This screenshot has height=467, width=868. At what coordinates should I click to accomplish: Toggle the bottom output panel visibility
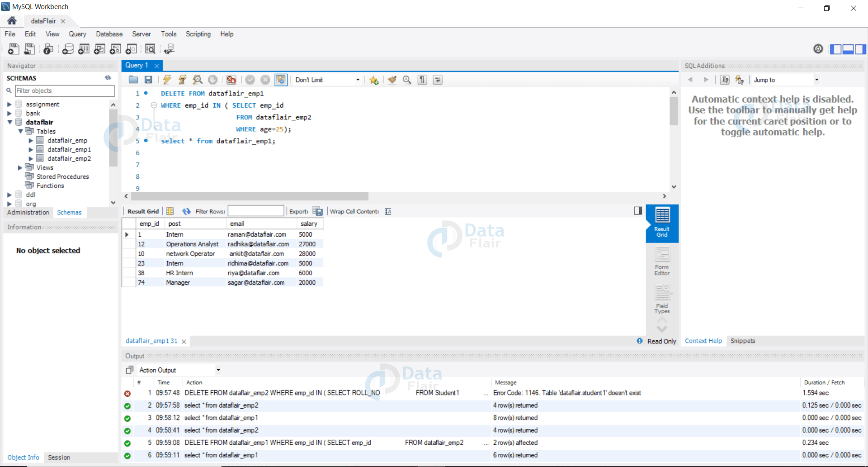tap(848, 49)
